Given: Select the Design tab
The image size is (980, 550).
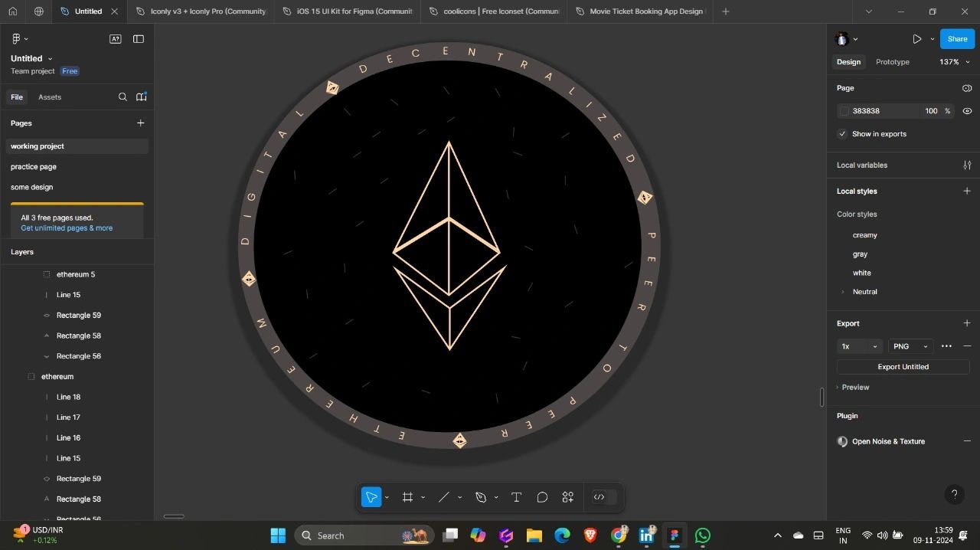Looking at the screenshot, I should pos(848,62).
